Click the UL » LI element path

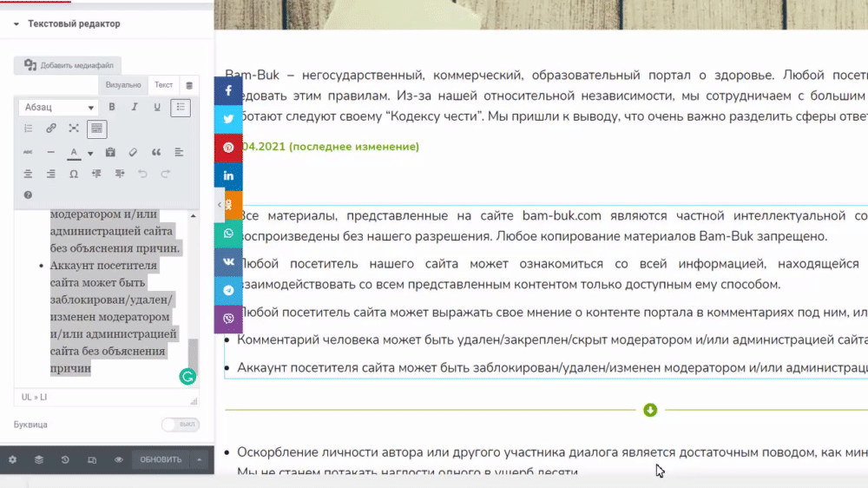[x=35, y=397]
